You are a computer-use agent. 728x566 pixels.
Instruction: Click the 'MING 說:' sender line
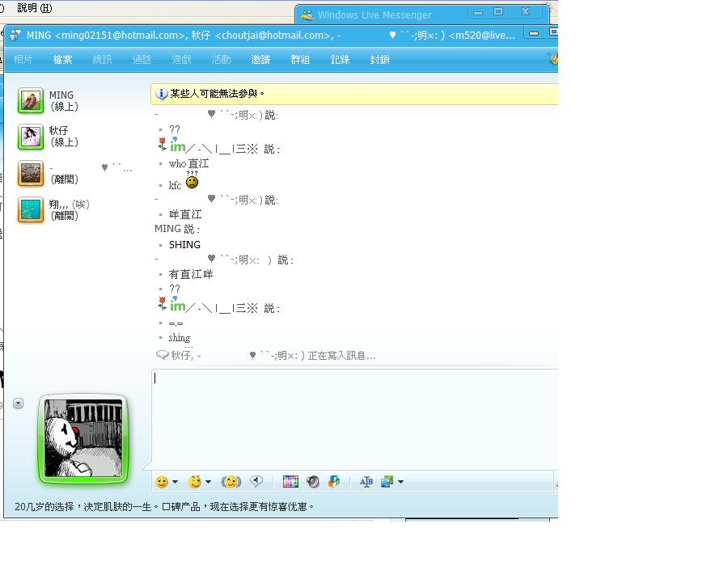click(x=177, y=229)
